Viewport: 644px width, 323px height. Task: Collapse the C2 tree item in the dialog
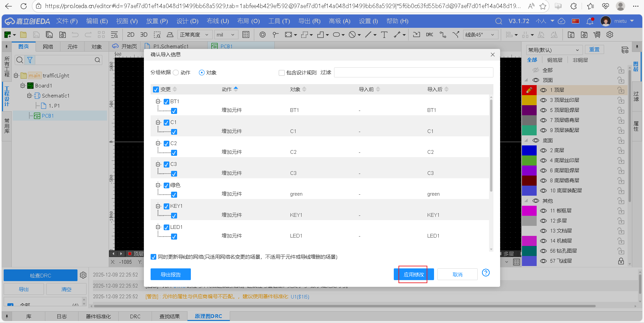tap(158, 143)
